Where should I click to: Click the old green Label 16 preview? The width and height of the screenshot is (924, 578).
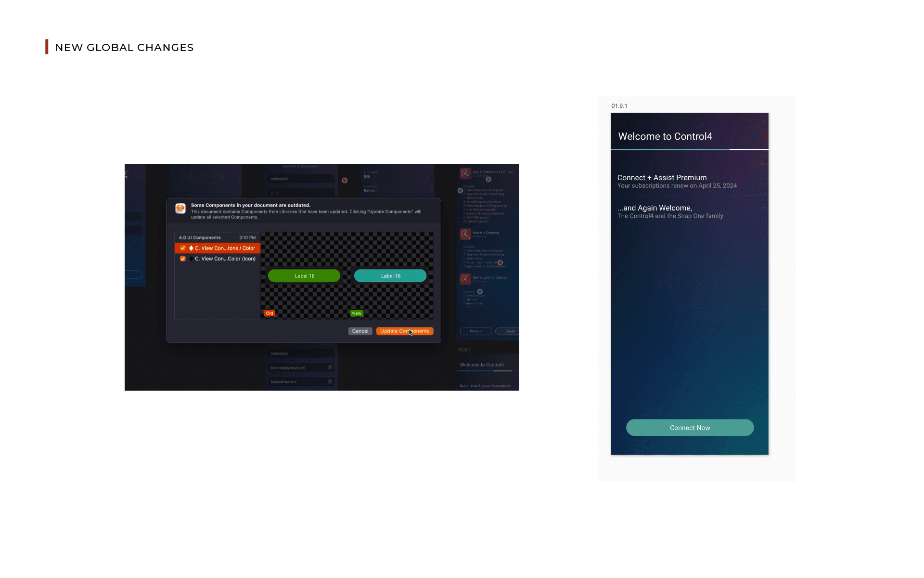[x=304, y=276]
